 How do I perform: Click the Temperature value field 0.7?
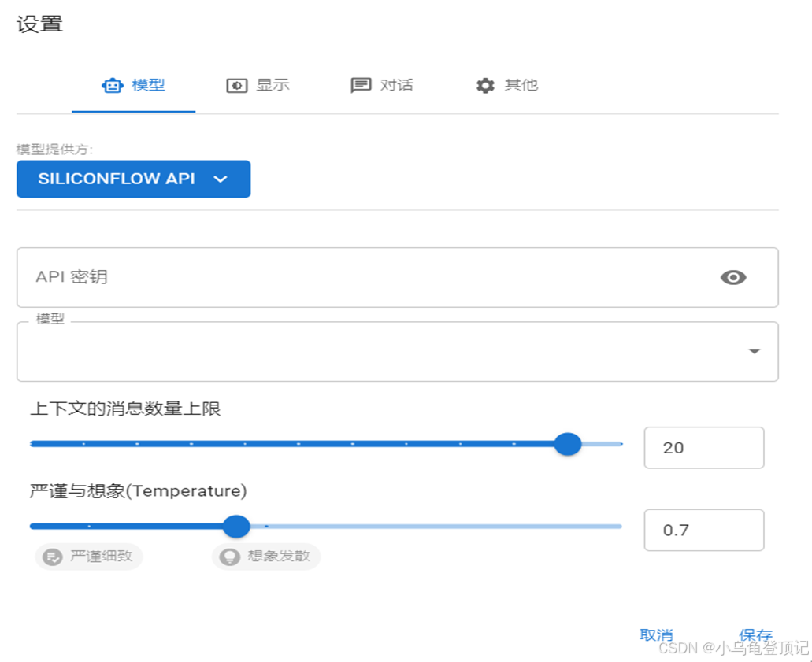704,530
